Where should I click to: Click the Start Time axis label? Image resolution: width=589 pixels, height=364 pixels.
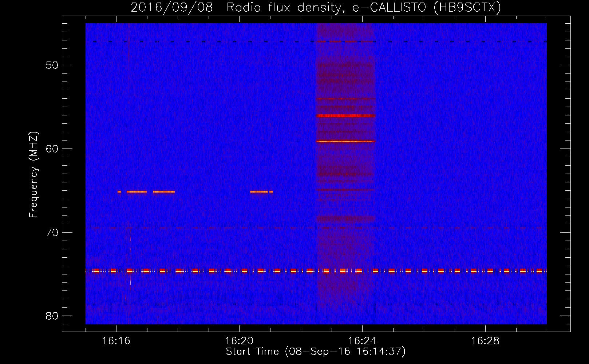316,352
